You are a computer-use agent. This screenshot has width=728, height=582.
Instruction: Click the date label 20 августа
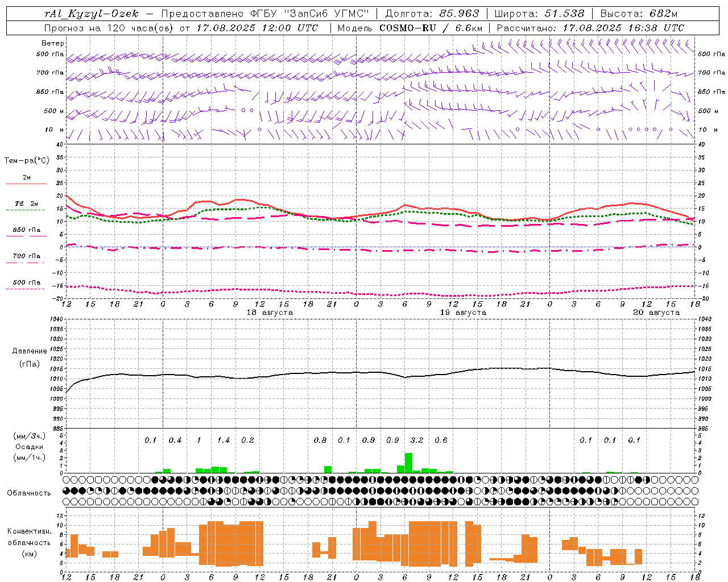pos(656,313)
